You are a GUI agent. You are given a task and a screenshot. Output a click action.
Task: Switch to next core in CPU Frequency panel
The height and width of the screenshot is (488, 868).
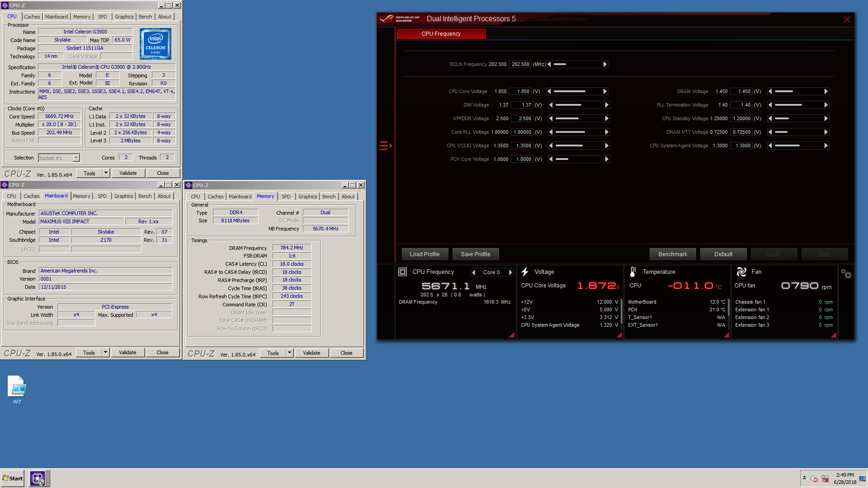coord(510,272)
